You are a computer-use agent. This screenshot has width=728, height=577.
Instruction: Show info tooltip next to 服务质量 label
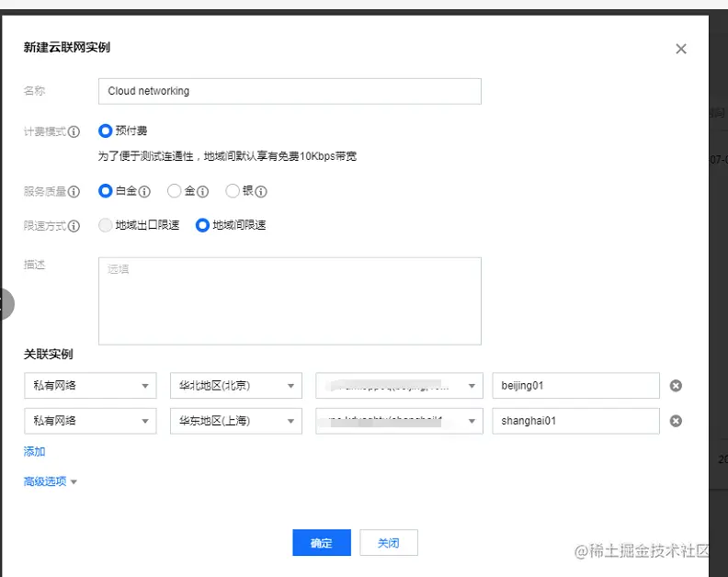[74, 192]
